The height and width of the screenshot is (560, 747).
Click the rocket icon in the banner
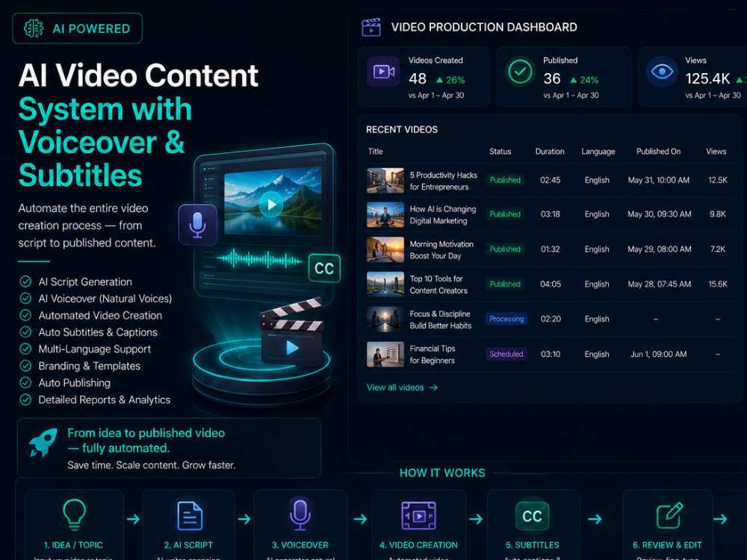pyautogui.click(x=43, y=442)
